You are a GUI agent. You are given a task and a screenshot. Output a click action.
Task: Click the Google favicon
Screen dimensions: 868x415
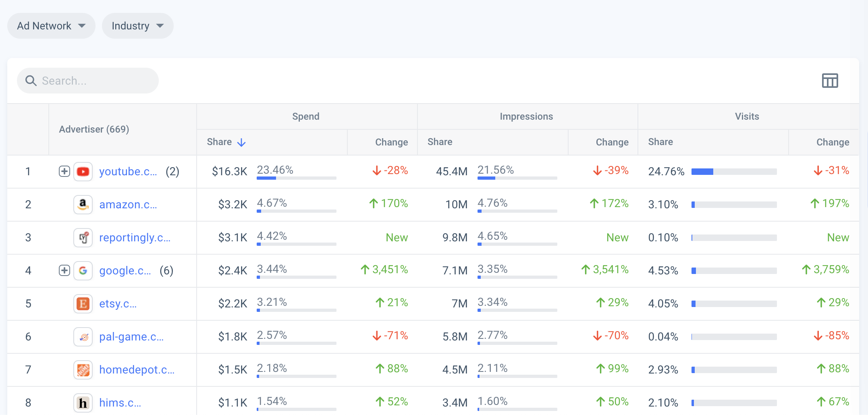pos(83,271)
